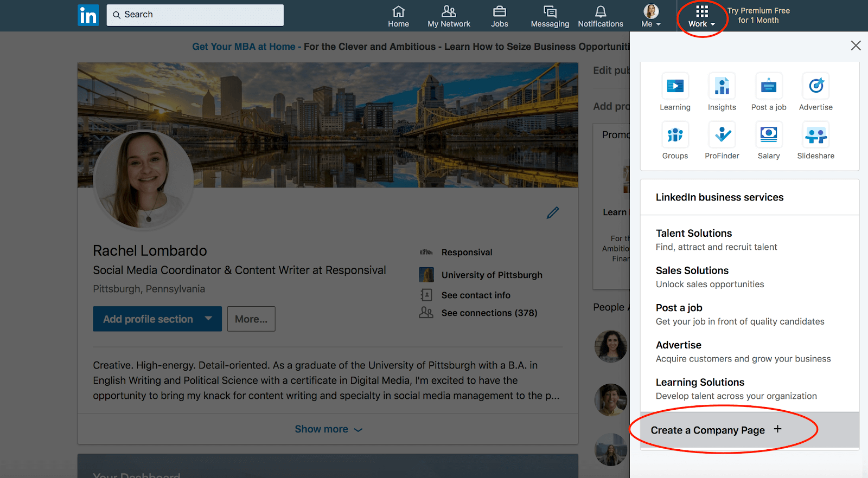Viewport: 868px width, 478px height.
Task: Click the University of Pittsburgh logo icon
Action: click(x=426, y=275)
